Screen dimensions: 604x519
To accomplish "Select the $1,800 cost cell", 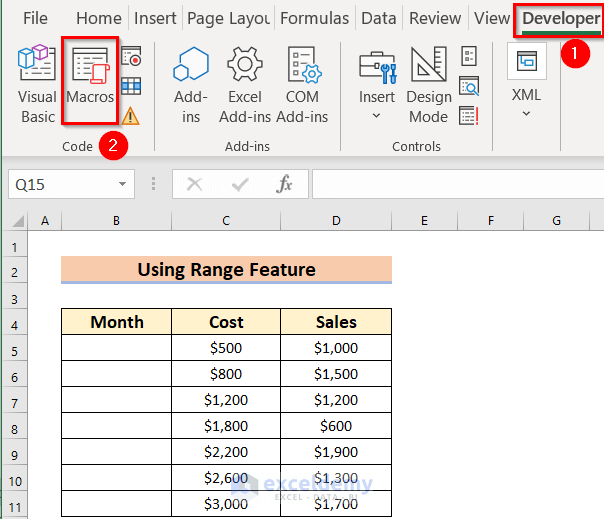I will click(x=226, y=426).
